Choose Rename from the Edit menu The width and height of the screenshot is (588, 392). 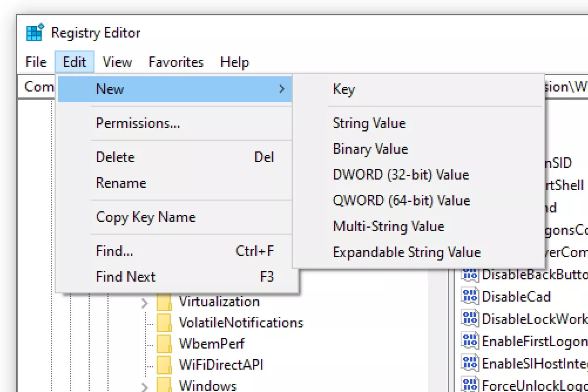pyautogui.click(x=175, y=183)
